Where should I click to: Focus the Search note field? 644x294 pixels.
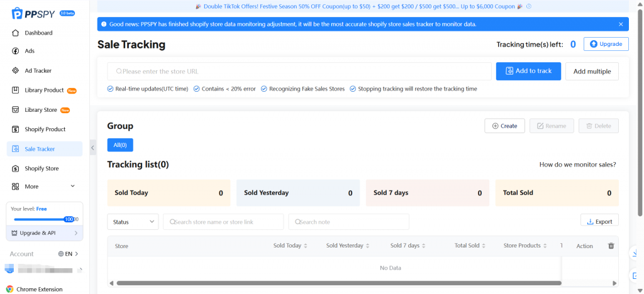coord(348,222)
